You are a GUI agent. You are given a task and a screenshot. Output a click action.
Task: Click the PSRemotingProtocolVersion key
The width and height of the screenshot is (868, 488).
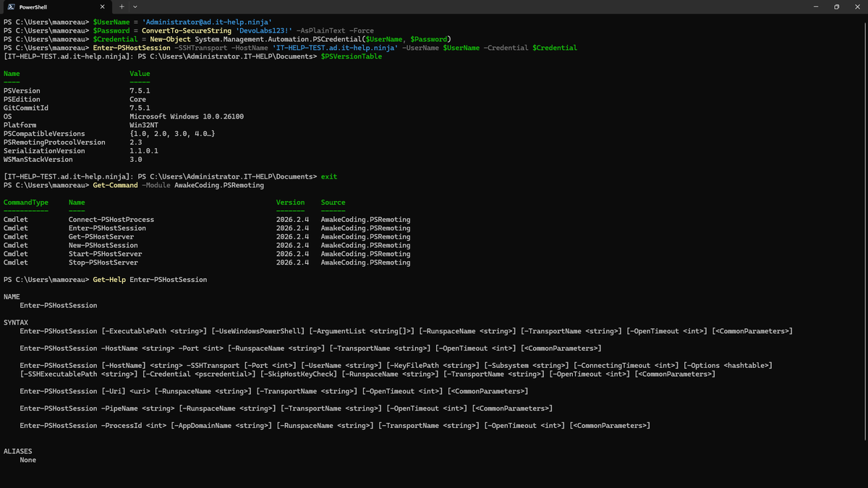(54, 142)
